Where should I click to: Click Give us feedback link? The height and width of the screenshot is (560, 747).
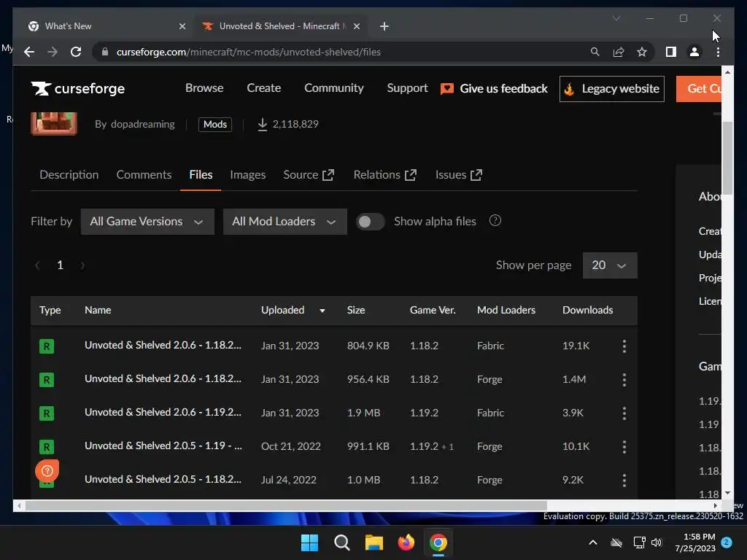pos(494,88)
